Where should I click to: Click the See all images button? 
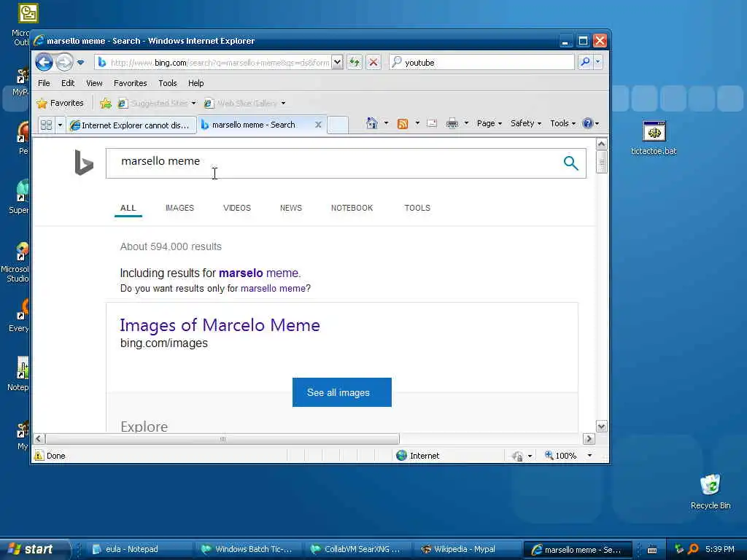(342, 392)
